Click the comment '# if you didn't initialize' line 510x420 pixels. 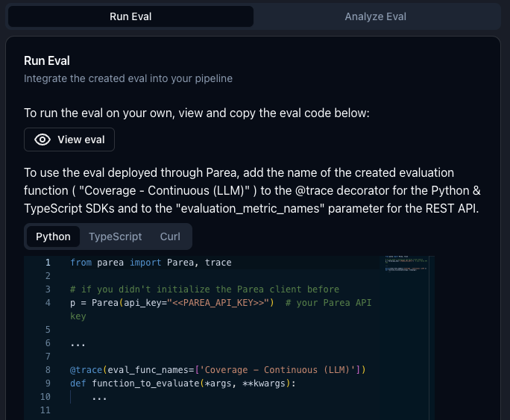pyautogui.click(x=204, y=289)
